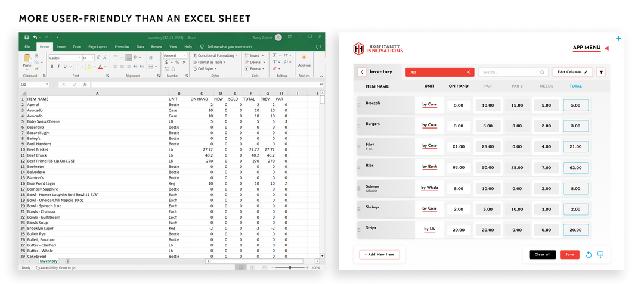This screenshot has height=284, width=644.
Task: Click the red Font Color swatch
Action: click(x=100, y=67)
